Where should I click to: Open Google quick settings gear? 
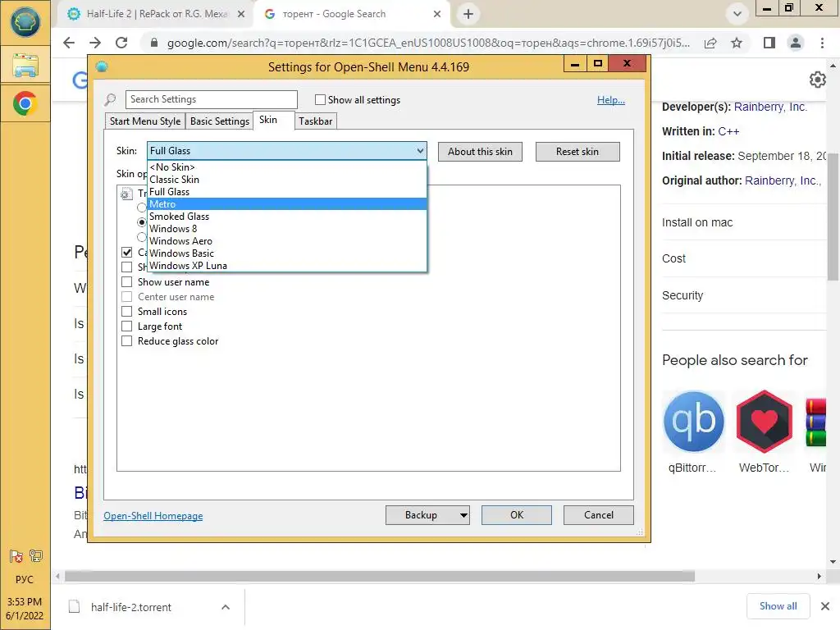pos(818,80)
